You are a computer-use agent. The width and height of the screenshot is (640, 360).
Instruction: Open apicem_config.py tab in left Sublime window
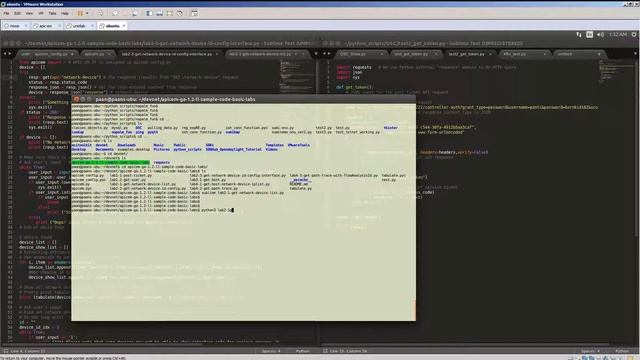pyautogui.click(x=48, y=54)
